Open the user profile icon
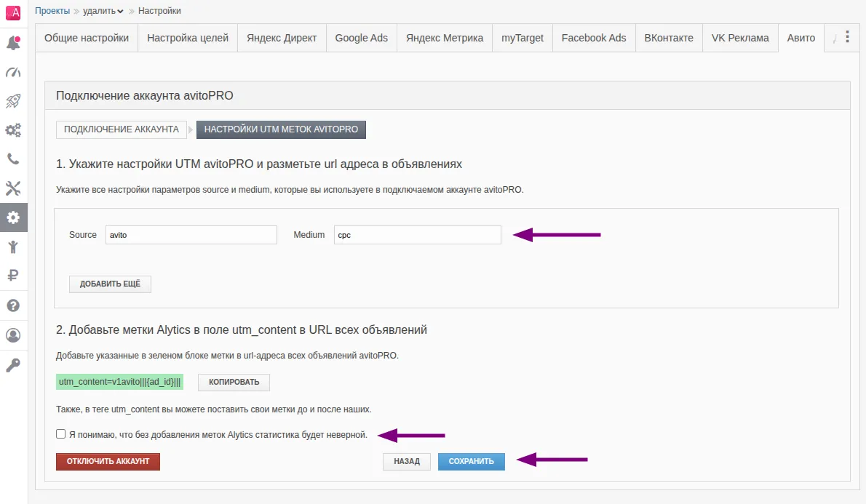 (13, 335)
